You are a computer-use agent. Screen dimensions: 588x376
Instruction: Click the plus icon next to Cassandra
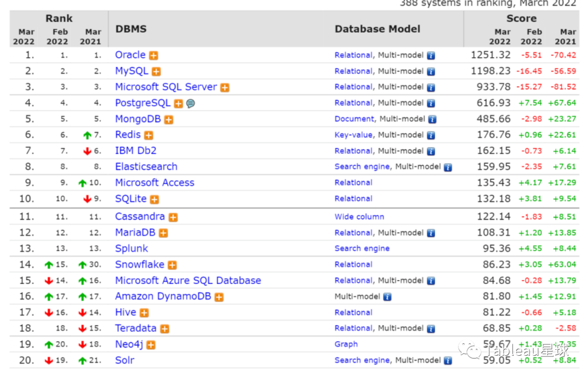[x=173, y=217]
